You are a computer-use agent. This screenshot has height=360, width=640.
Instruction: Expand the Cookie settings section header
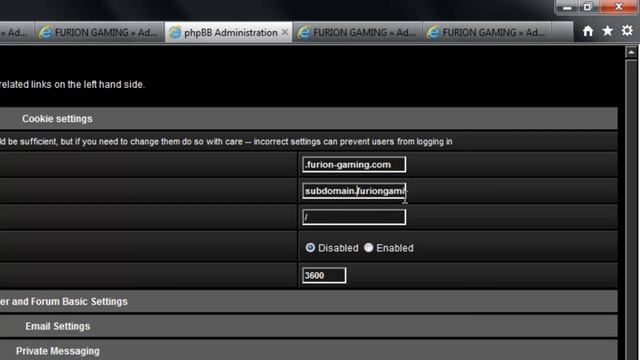(x=309, y=119)
